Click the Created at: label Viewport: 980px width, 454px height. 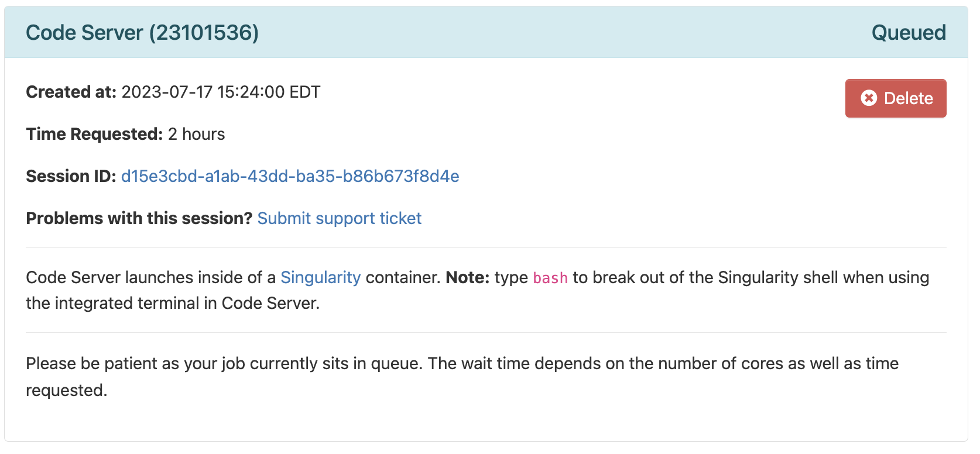(x=71, y=92)
